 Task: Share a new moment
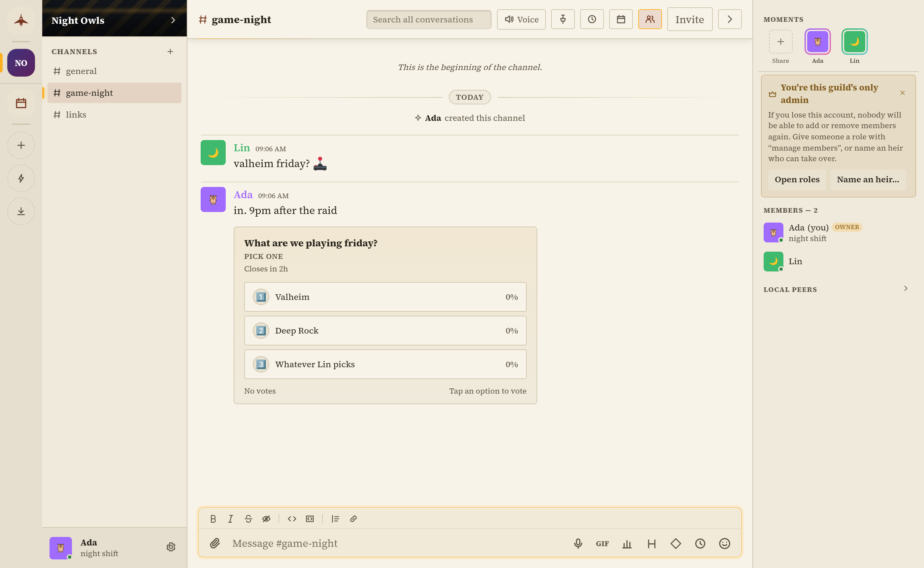[780, 41]
